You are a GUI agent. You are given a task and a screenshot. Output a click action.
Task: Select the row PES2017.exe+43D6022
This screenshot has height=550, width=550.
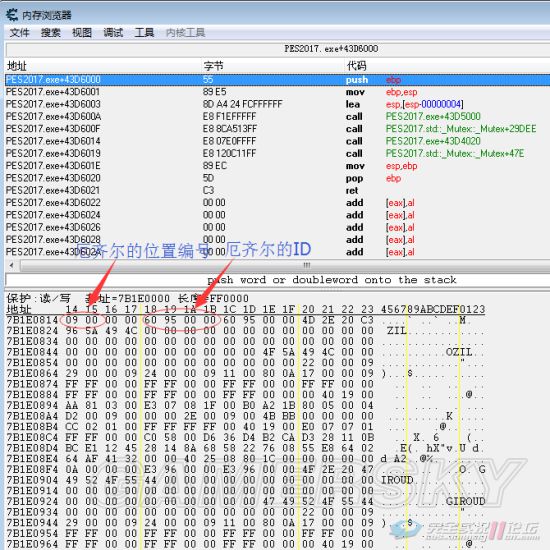277,203
